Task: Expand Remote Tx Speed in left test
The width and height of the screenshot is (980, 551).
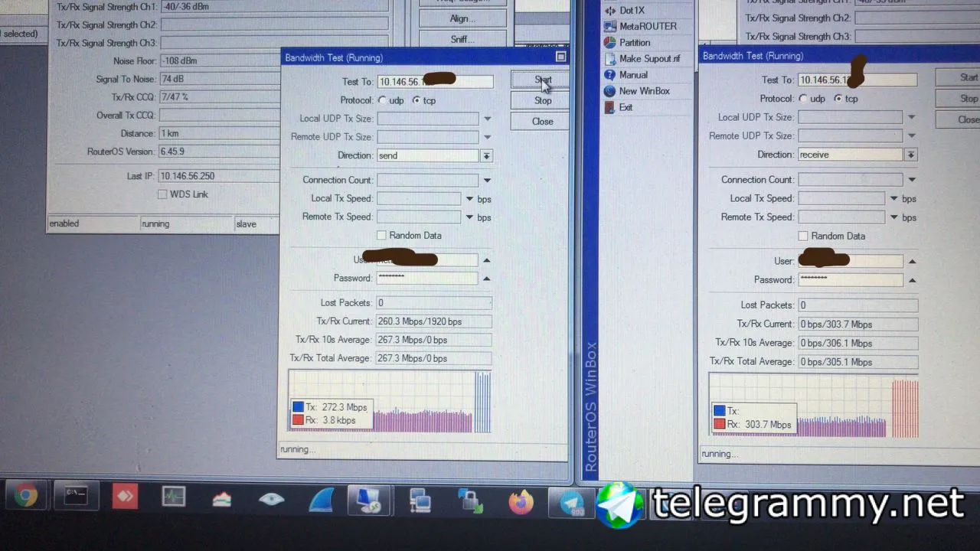Action: pos(470,217)
